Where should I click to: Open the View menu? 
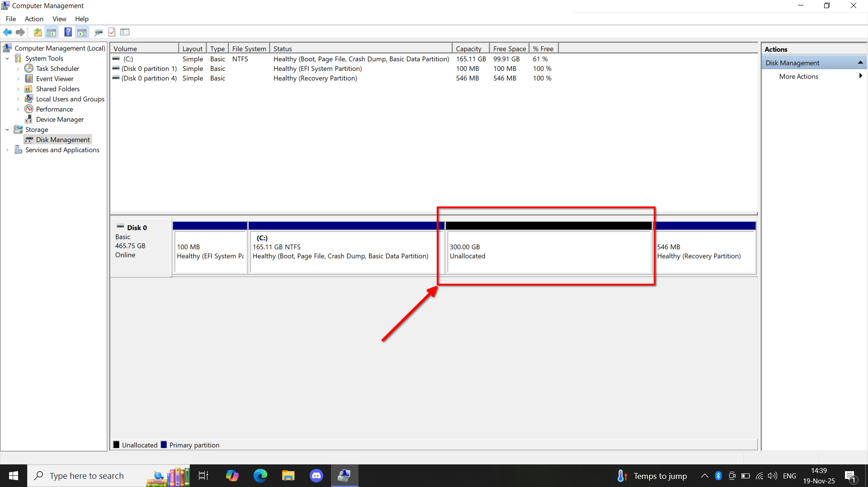59,19
